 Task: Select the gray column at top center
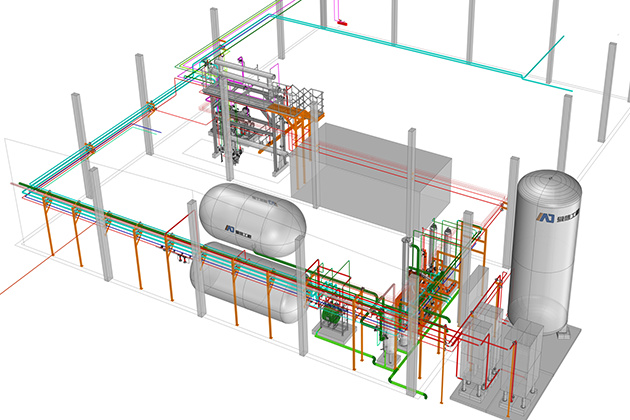[281, 30]
